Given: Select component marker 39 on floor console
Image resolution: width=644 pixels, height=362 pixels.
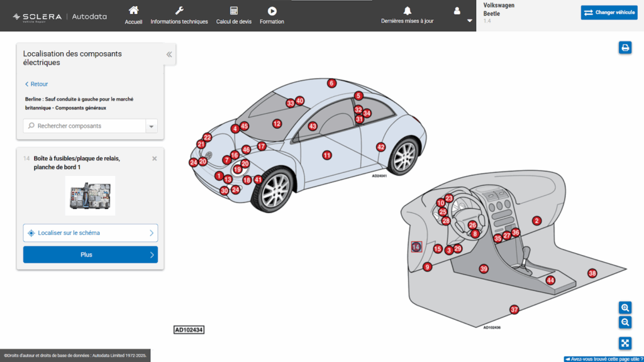Looking at the screenshot, I should tap(484, 269).
